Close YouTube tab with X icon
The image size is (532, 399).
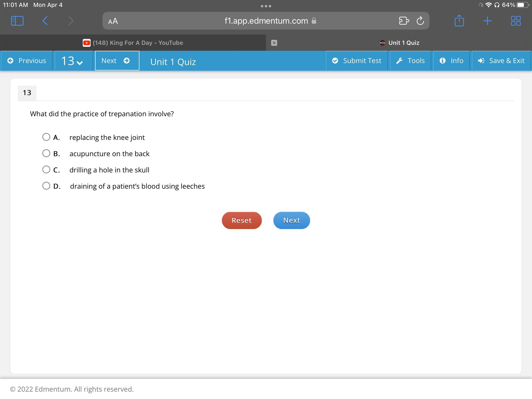[x=274, y=43]
